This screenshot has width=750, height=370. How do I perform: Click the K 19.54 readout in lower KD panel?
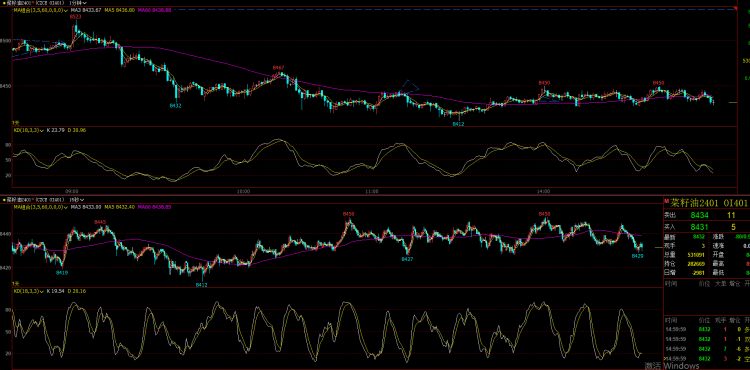pyautogui.click(x=55, y=291)
